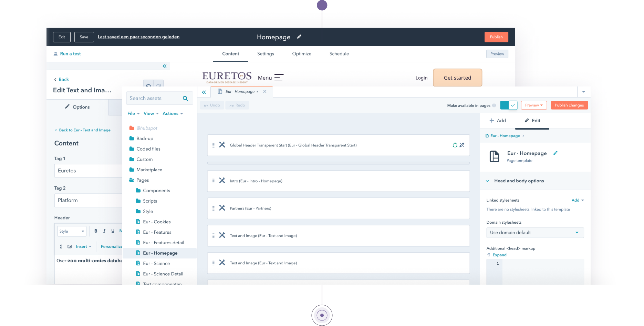Click the pencil icon next to Homepage title
This screenshot has width=644, height=326.
click(x=299, y=37)
